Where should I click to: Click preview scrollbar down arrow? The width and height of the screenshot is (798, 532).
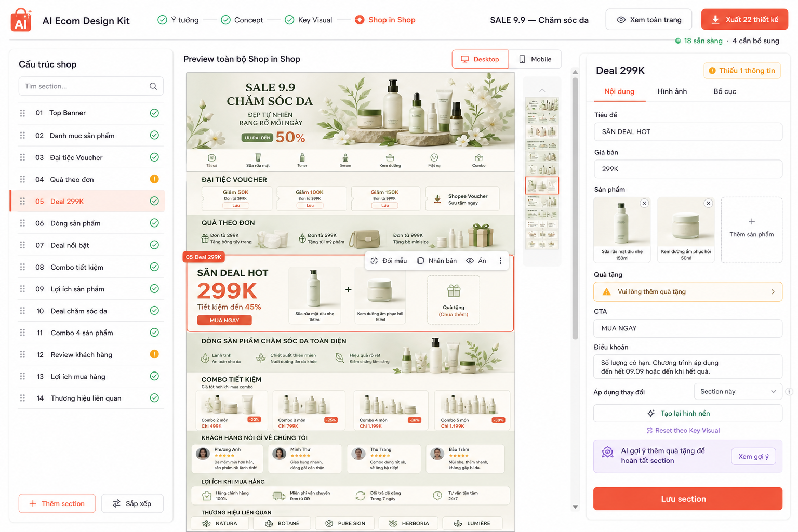575,507
